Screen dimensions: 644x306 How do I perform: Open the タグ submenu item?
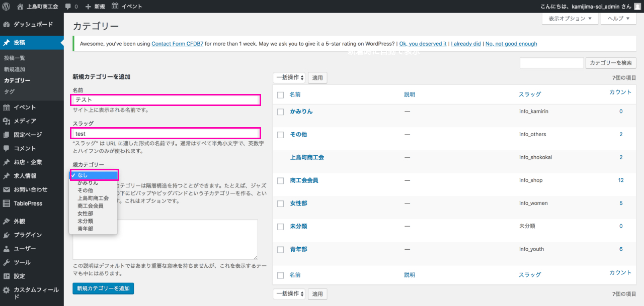pyautogui.click(x=9, y=91)
